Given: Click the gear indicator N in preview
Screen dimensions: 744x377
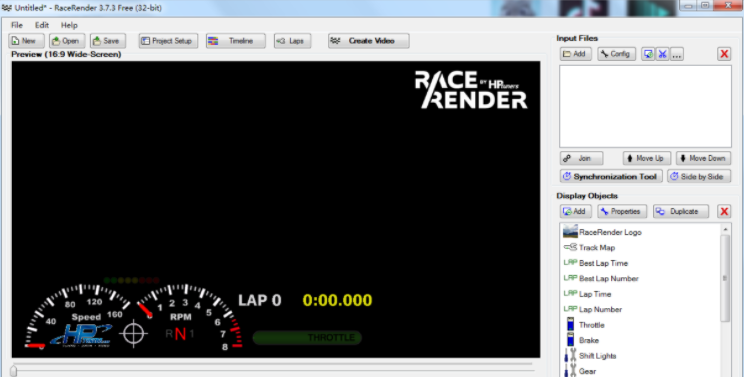Looking at the screenshot, I should tap(180, 334).
